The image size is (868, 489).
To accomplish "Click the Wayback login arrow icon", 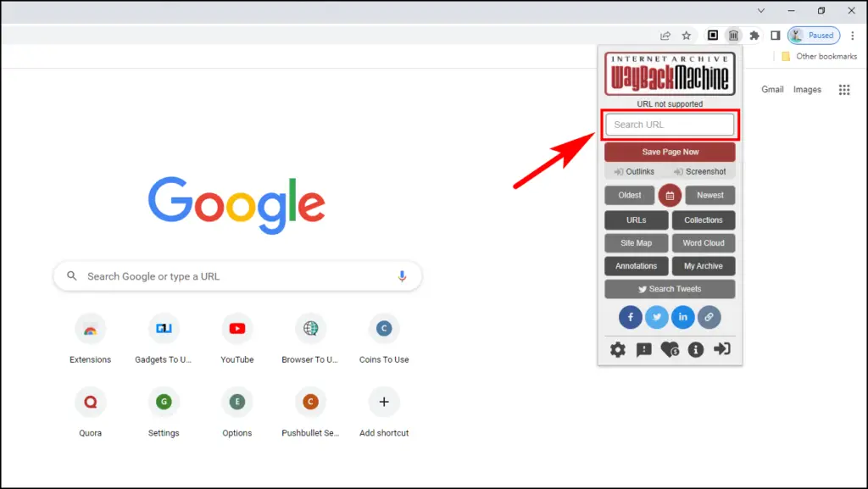I will (x=722, y=348).
